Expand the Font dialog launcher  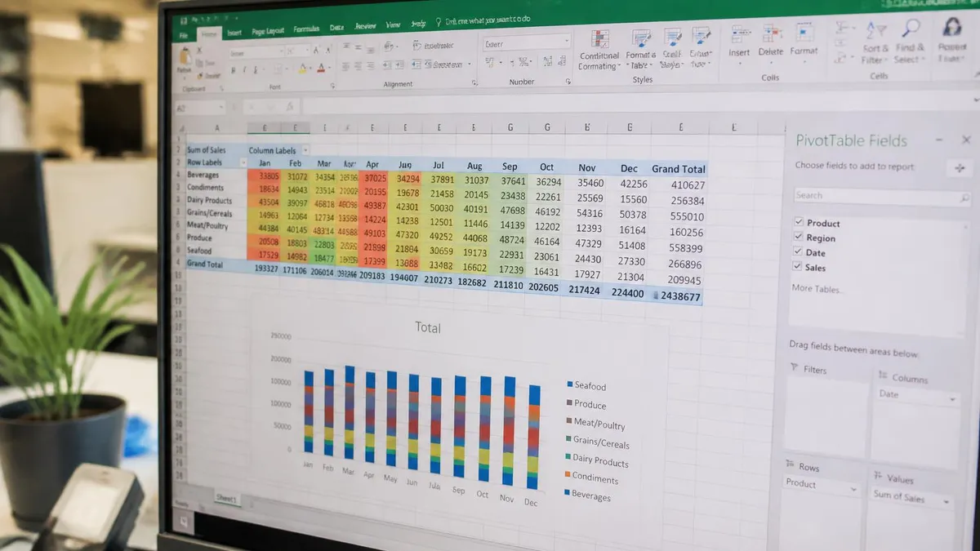(332, 85)
